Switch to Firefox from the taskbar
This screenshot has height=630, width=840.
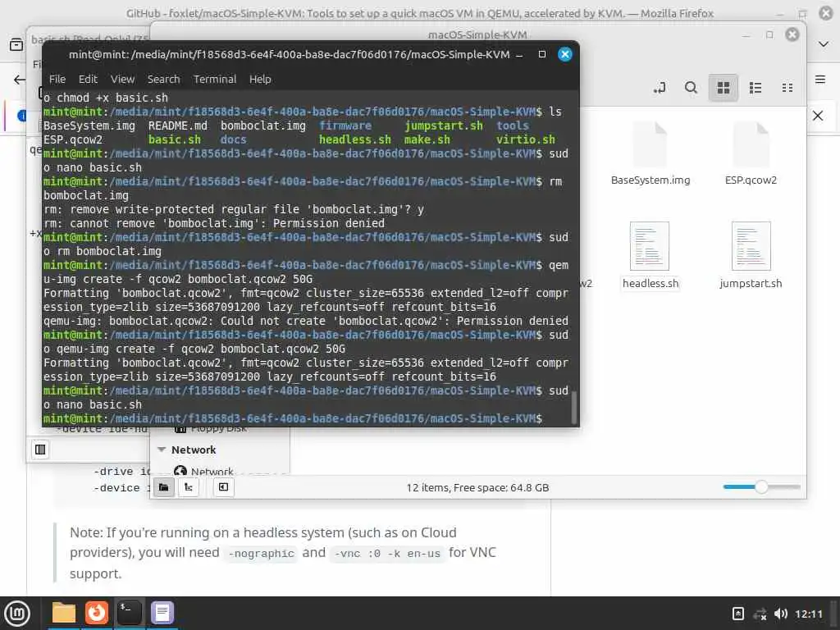(97, 613)
